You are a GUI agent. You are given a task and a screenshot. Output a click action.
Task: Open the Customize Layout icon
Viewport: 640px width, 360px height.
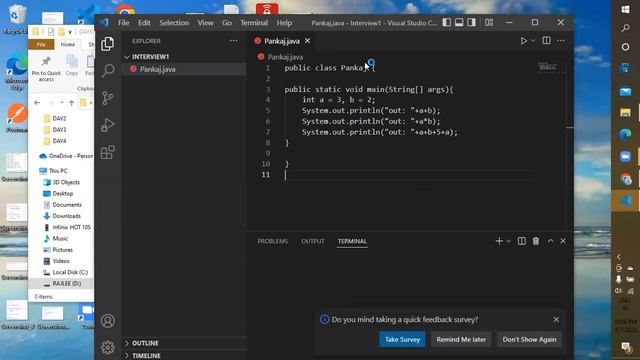tap(489, 22)
